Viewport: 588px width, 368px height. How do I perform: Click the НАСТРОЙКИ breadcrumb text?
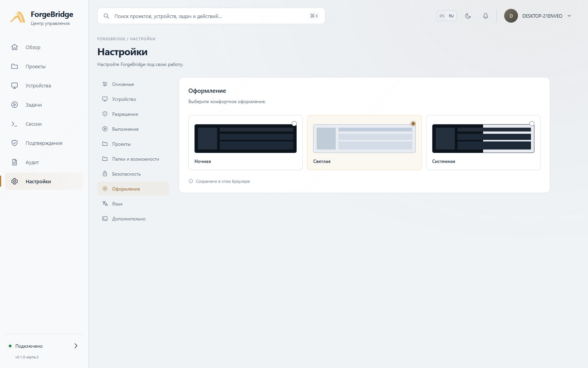(x=142, y=39)
